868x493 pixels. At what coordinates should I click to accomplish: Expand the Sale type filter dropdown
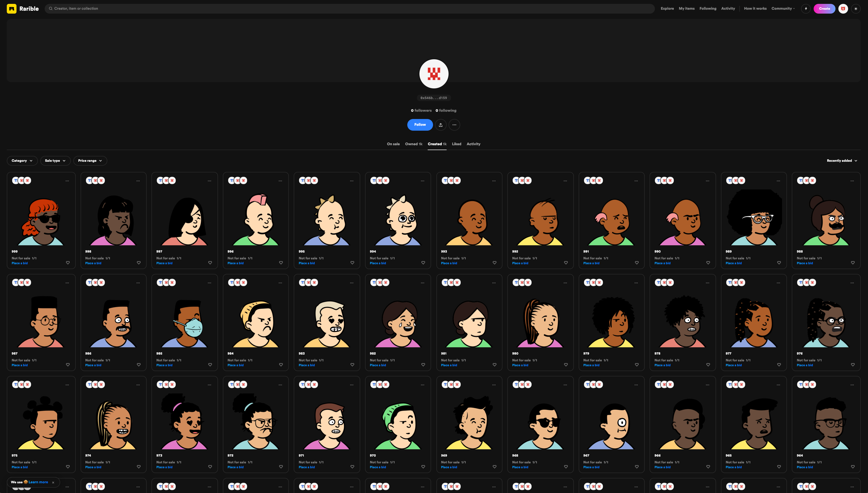click(x=56, y=161)
